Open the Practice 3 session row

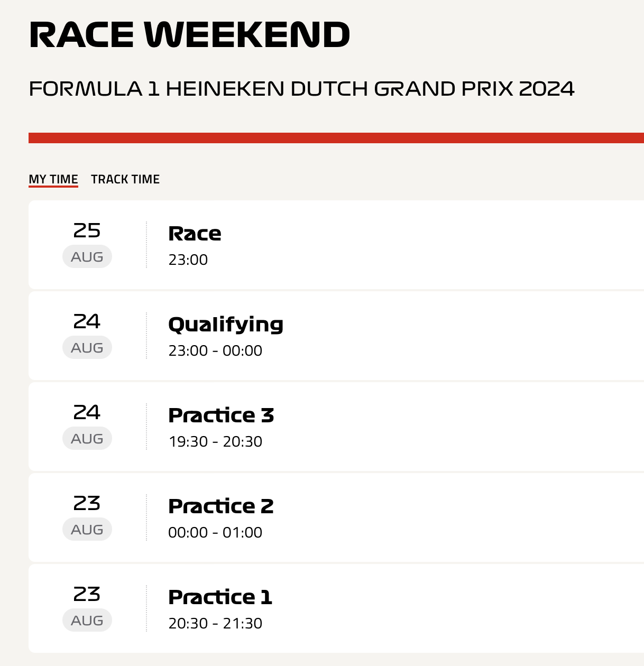(336, 427)
